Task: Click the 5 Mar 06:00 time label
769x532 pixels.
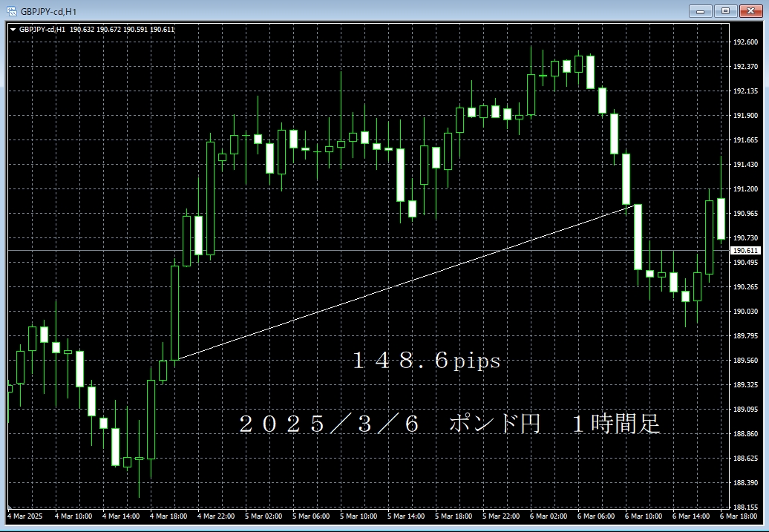Action: [312, 516]
